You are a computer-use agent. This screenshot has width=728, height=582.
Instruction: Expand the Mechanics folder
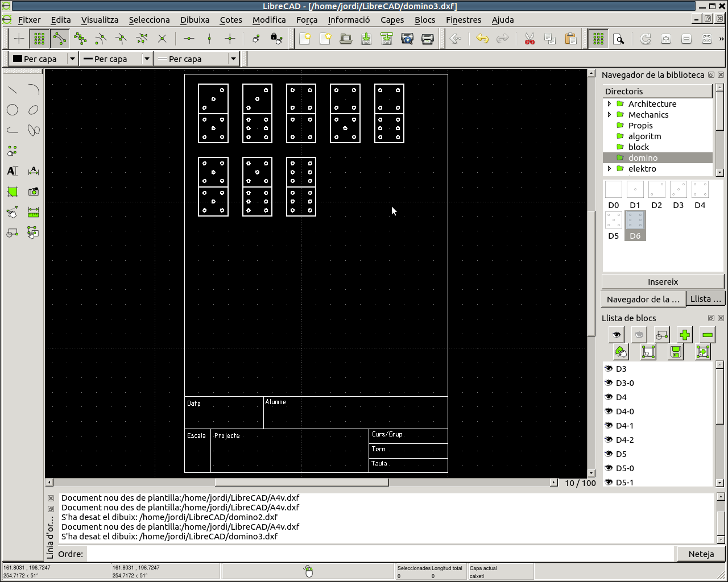pyautogui.click(x=609, y=115)
